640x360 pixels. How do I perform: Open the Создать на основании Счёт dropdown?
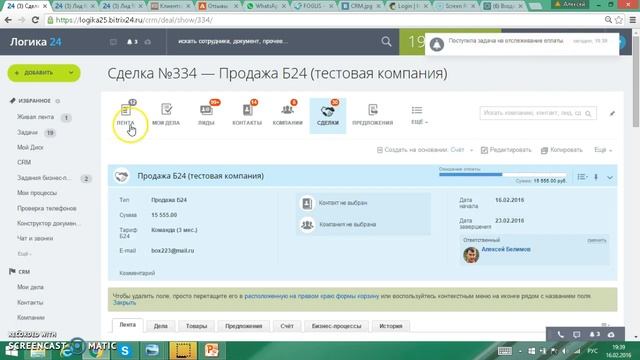point(471,150)
